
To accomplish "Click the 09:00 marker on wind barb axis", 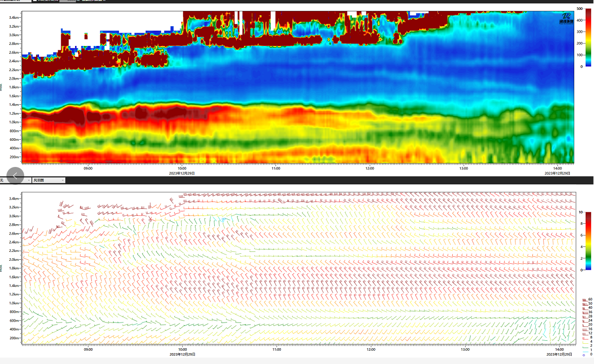I will click(x=88, y=350).
